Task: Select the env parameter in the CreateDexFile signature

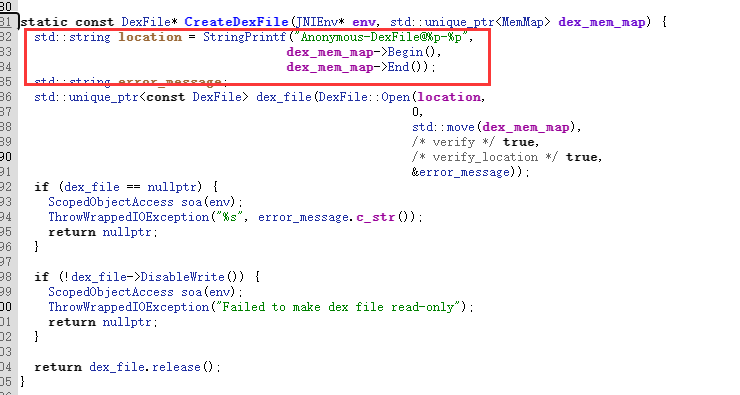Action: (364, 22)
